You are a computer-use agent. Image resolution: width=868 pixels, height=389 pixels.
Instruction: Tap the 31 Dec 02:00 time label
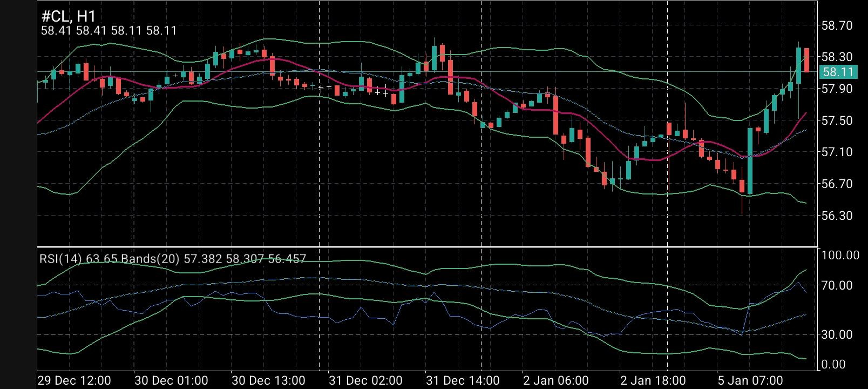[x=365, y=380]
